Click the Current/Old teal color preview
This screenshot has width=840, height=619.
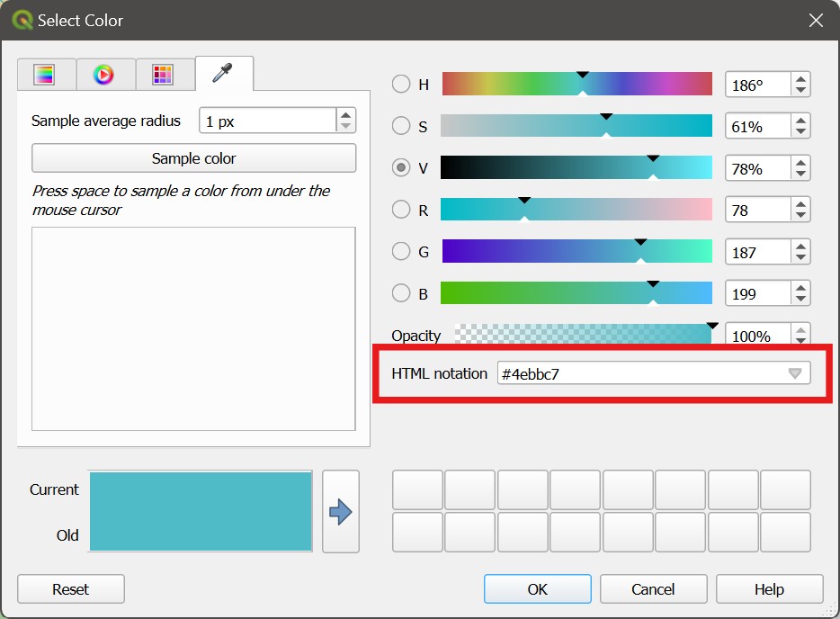(x=201, y=511)
